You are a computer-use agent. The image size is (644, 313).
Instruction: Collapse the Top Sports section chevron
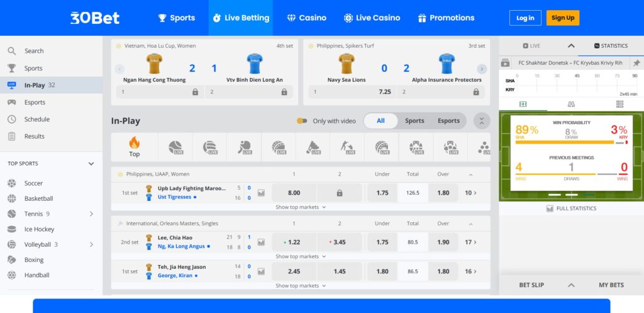click(91, 164)
